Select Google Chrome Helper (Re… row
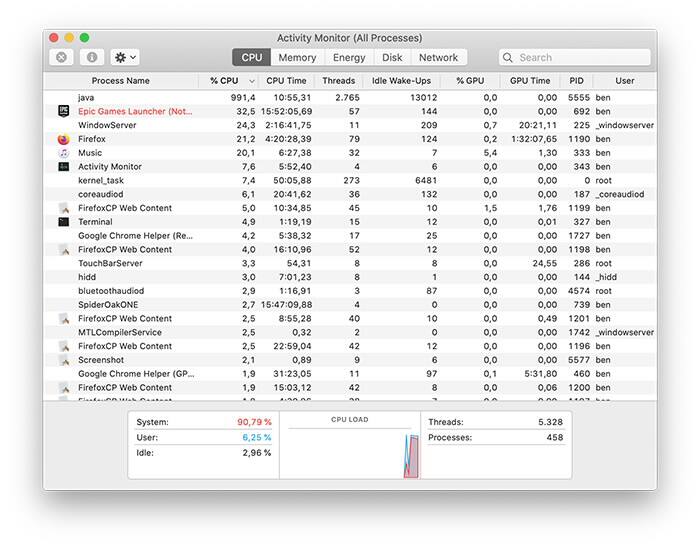Viewport: 700px width, 547px height. (350, 236)
